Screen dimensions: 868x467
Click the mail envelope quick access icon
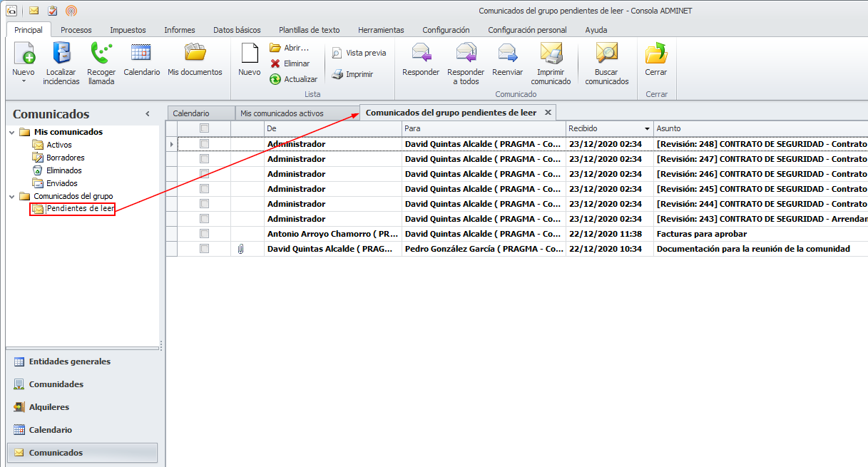(x=34, y=11)
